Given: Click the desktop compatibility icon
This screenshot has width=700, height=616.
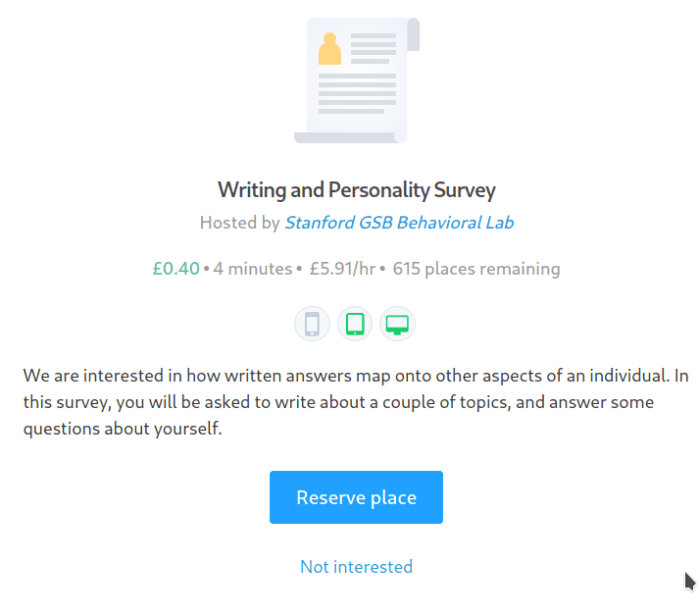Looking at the screenshot, I should pos(397,324).
